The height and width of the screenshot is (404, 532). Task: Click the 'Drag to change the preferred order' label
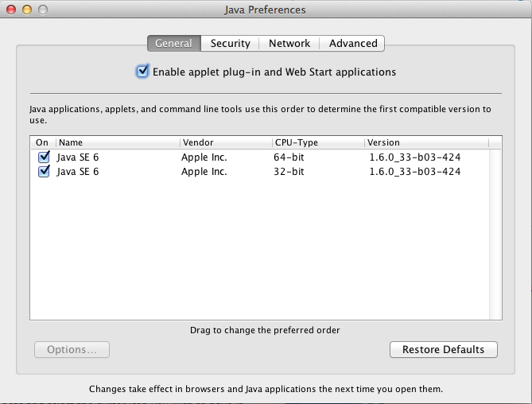click(265, 330)
